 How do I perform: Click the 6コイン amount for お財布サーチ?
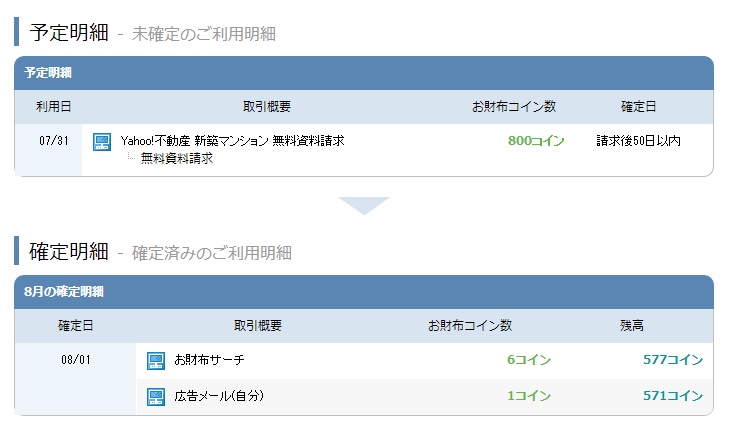(528, 360)
